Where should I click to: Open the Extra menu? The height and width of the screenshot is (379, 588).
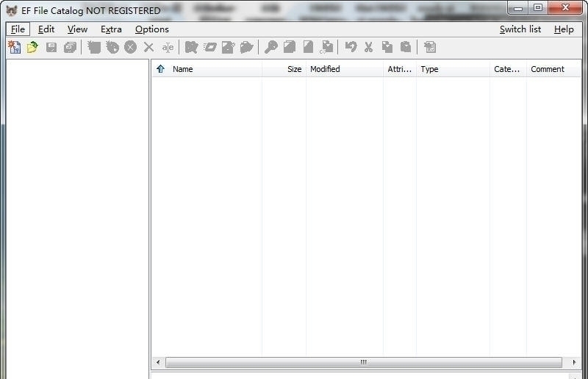111,29
